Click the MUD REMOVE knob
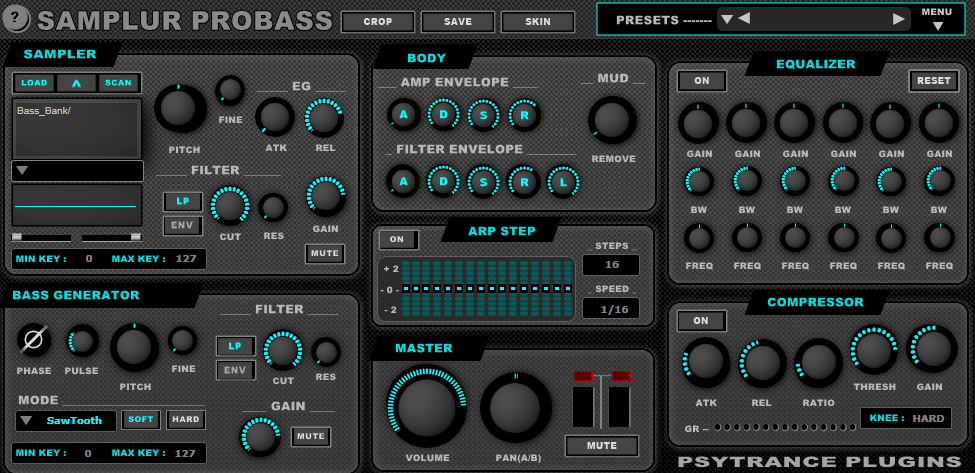The image size is (975, 473). coord(612,120)
